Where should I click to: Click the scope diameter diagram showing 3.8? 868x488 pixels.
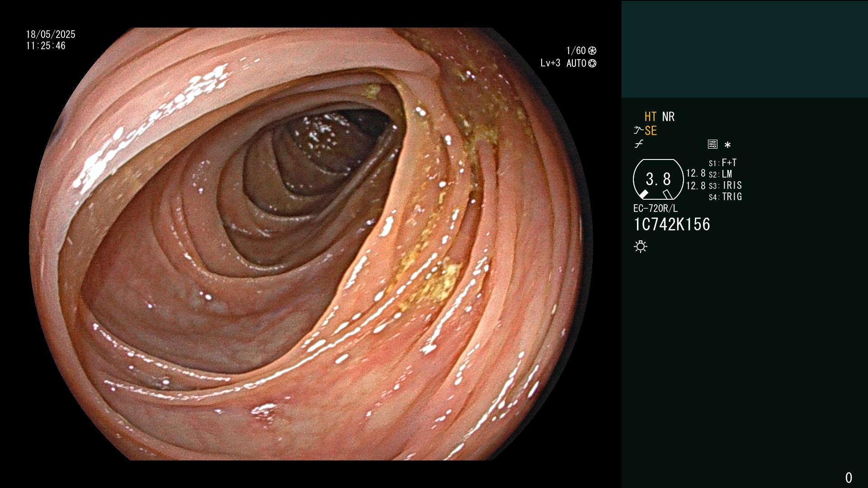tap(658, 179)
